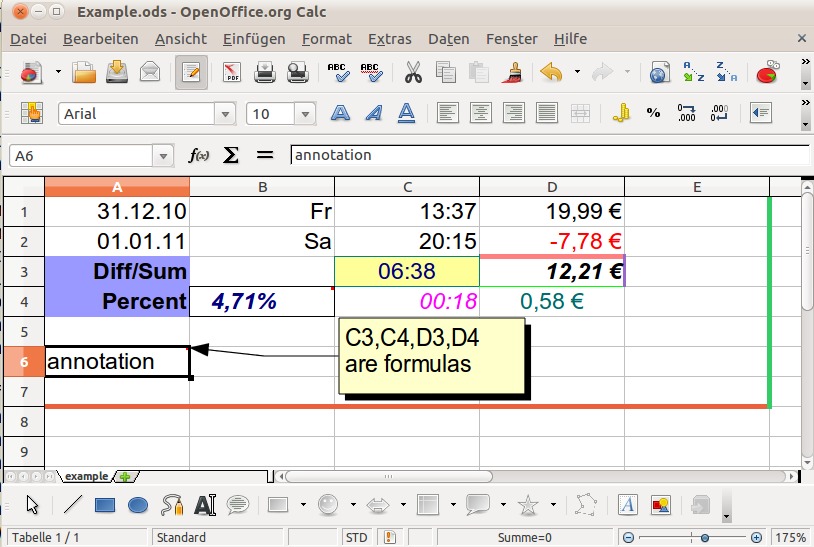Align cell content left
Screen dimensions: 814x547
(x=447, y=113)
